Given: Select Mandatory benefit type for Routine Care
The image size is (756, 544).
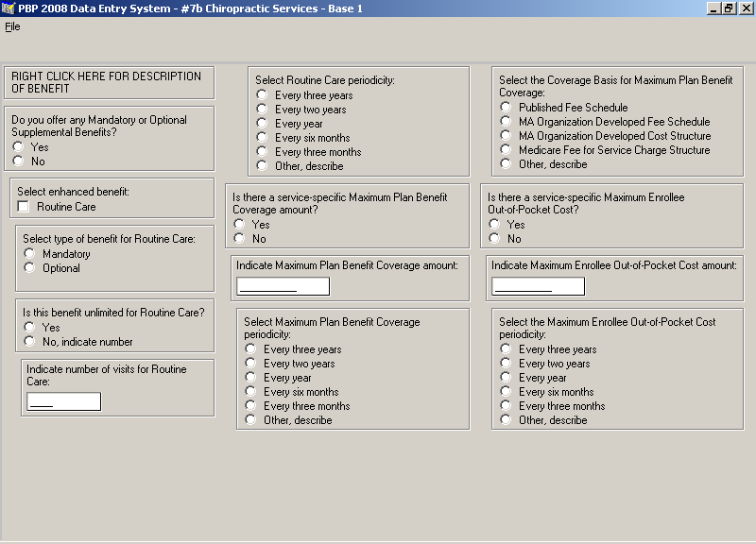Looking at the screenshot, I should click(x=29, y=253).
